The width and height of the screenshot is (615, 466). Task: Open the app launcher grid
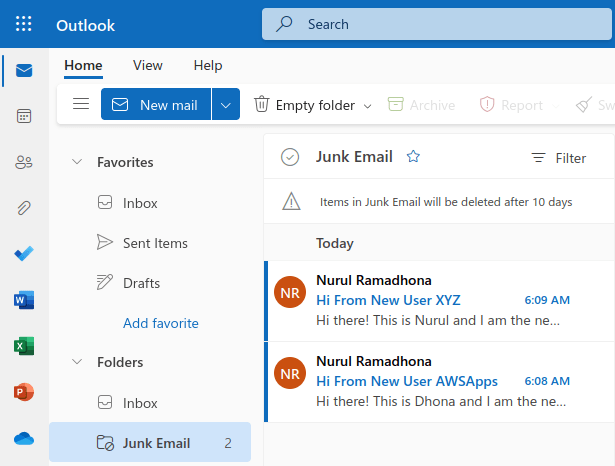coord(24,24)
